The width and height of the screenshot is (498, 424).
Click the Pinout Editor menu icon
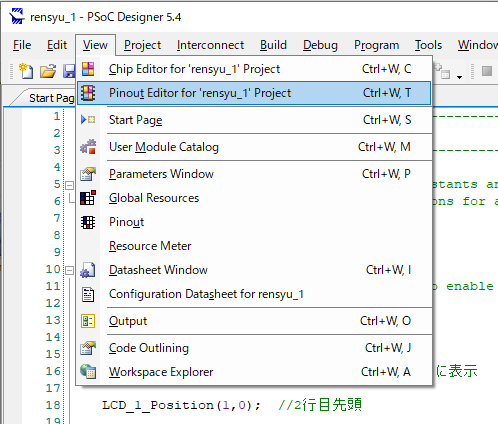tap(88, 93)
